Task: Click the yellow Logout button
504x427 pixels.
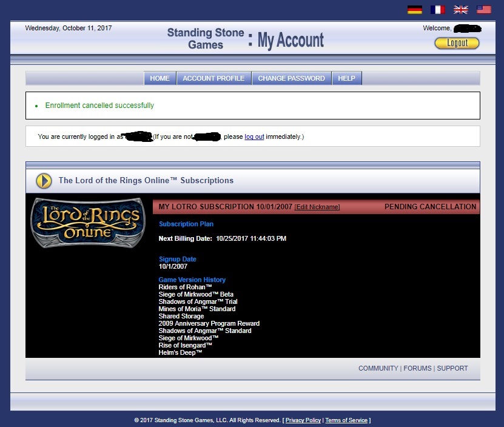Action: coord(457,43)
